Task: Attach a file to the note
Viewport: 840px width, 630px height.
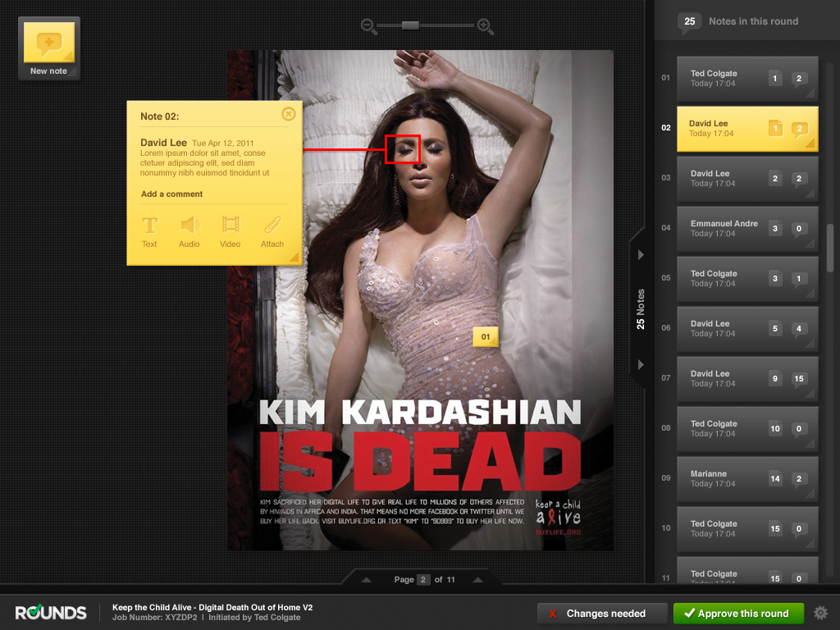Action: (272, 232)
